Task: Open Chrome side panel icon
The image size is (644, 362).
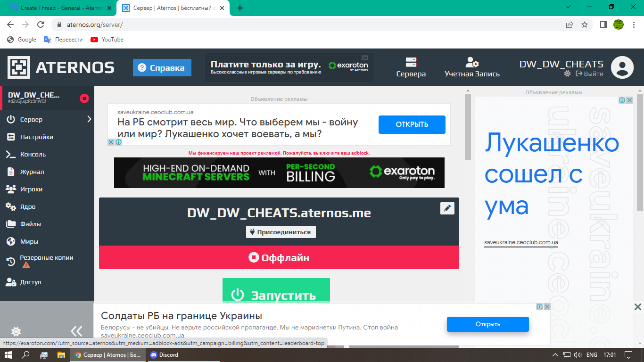Action: click(x=603, y=25)
